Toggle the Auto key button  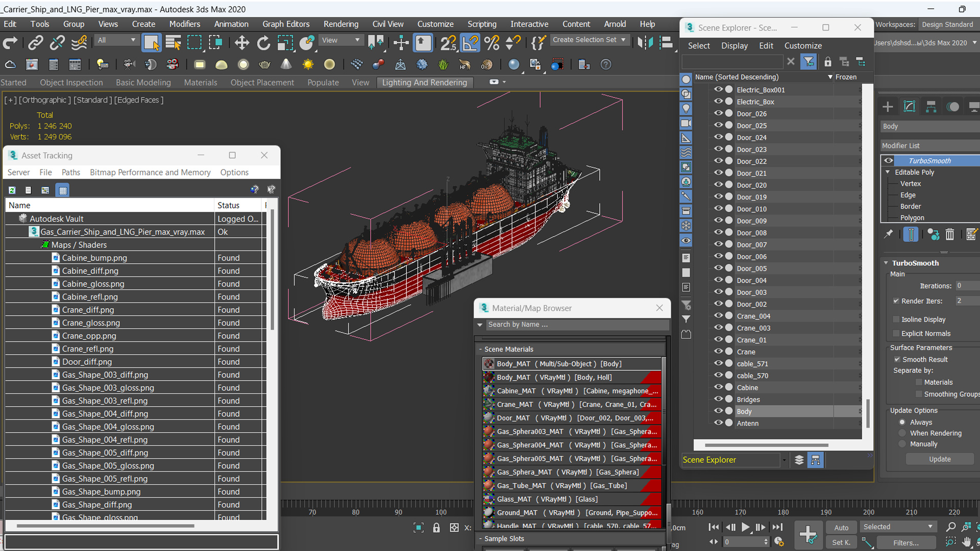point(841,528)
